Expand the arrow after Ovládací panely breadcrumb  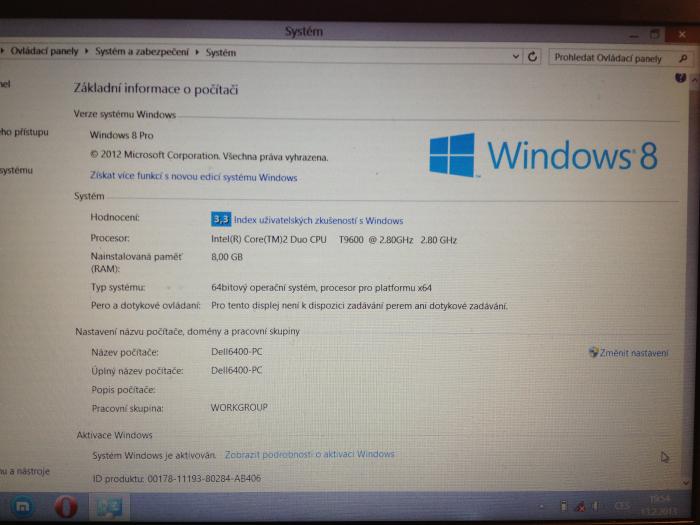(87, 52)
